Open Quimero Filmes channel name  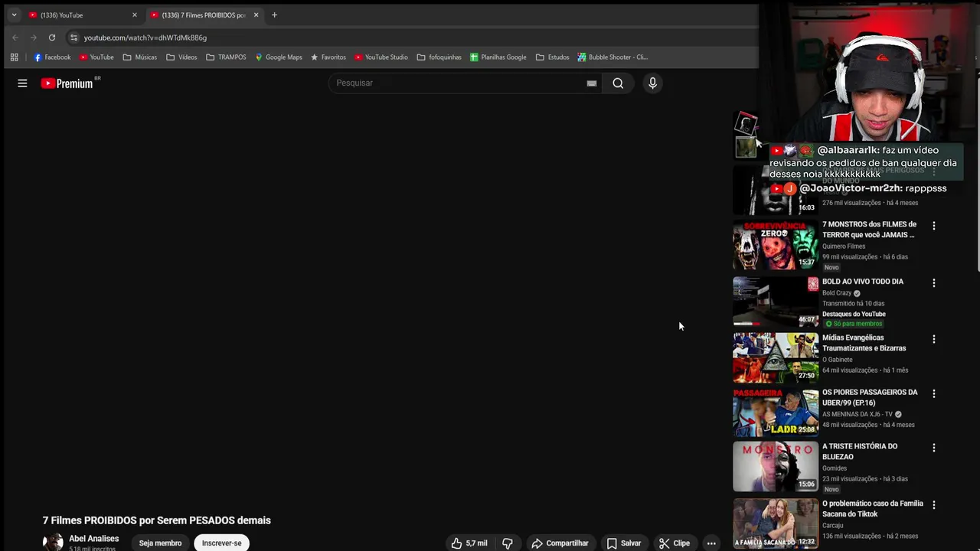[x=844, y=246]
